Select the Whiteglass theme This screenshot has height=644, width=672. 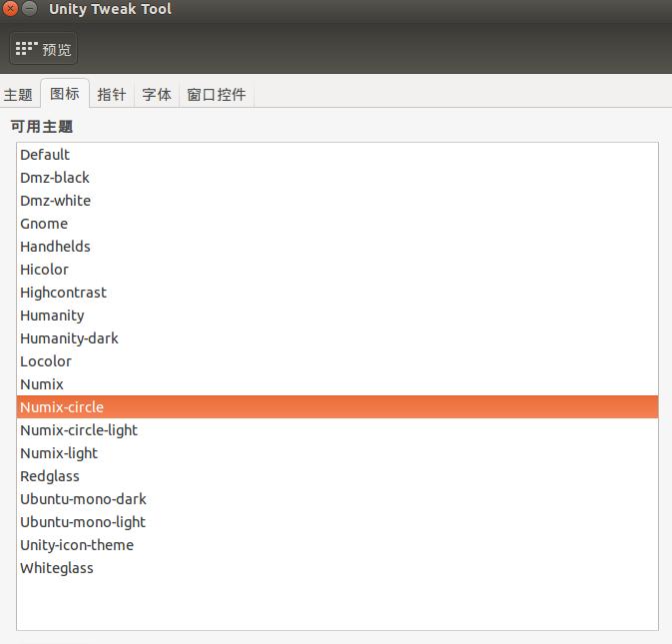tap(337, 568)
